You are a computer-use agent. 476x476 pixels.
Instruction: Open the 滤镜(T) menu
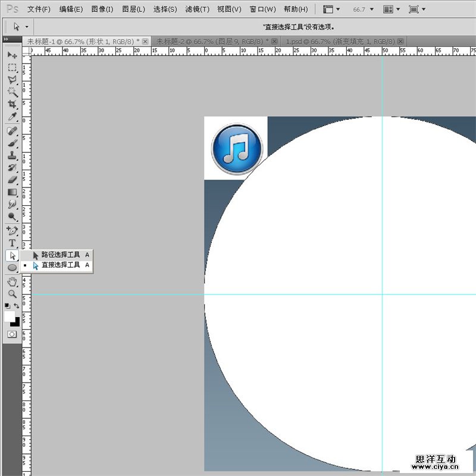(x=197, y=10)
